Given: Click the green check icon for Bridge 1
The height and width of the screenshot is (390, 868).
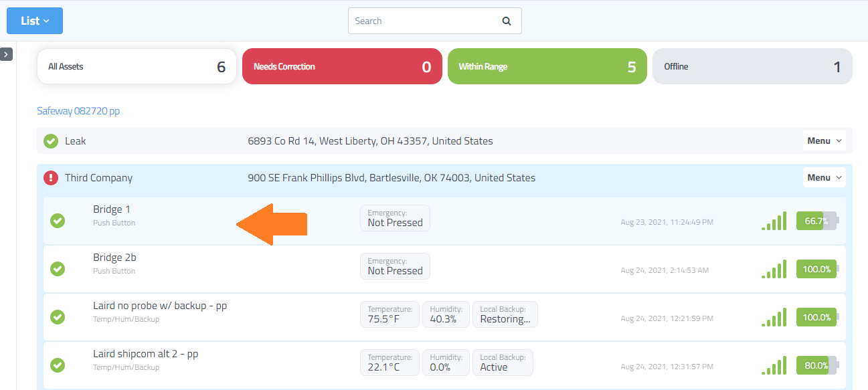Looking at the screenshot, I should (58, 220).
